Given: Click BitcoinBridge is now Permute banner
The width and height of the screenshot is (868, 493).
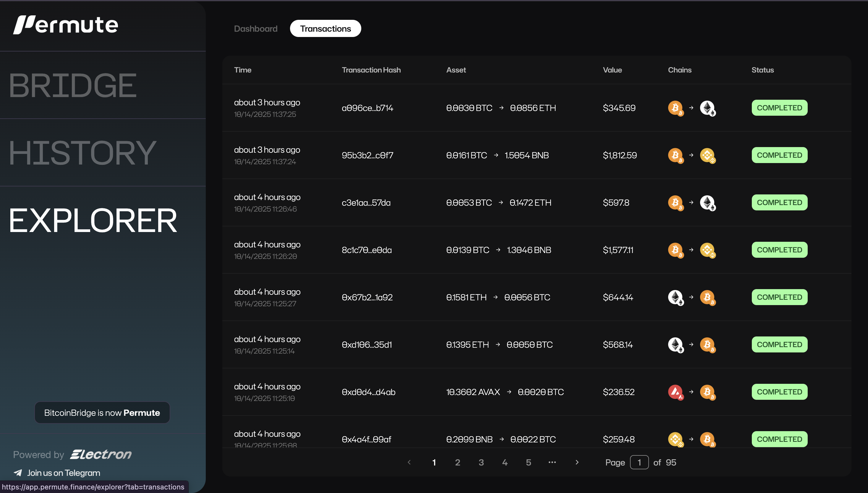Looking at the screenshot, I should (102, 413).
